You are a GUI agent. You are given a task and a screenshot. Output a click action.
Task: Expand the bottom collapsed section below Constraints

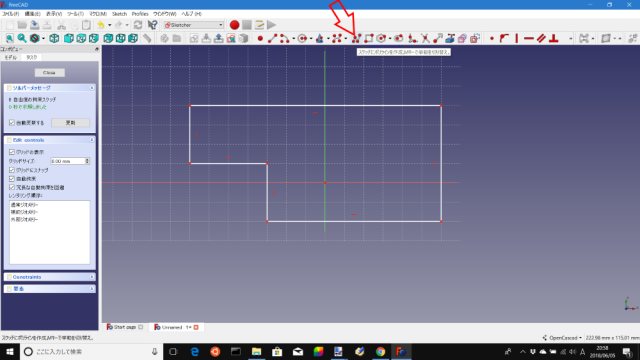pyautogui.click(x=91, y=289)
